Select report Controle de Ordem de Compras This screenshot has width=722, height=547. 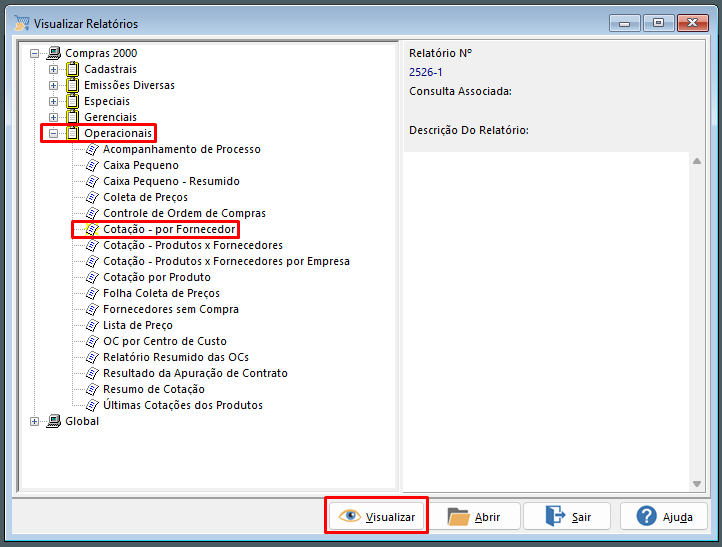coord(184,213)
